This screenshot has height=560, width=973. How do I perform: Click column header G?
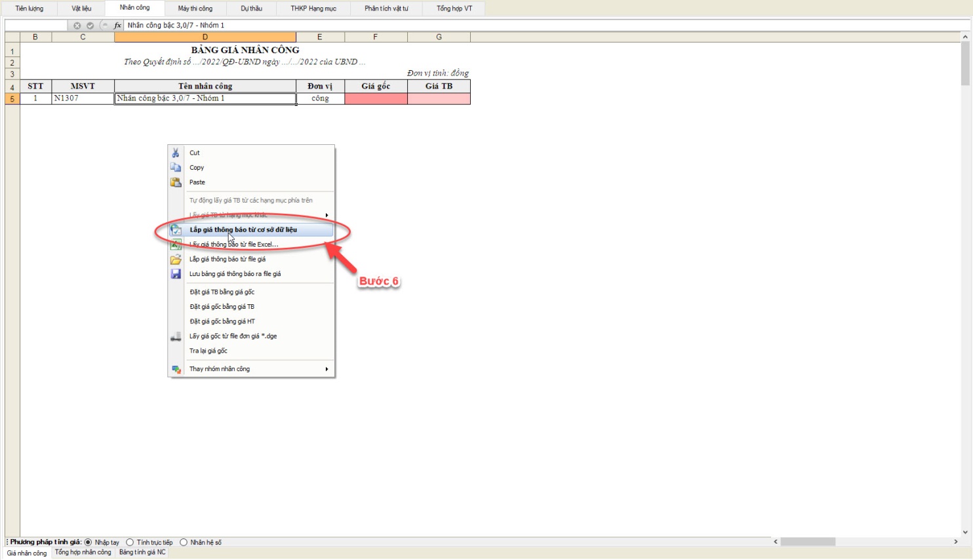click(439, 37)
